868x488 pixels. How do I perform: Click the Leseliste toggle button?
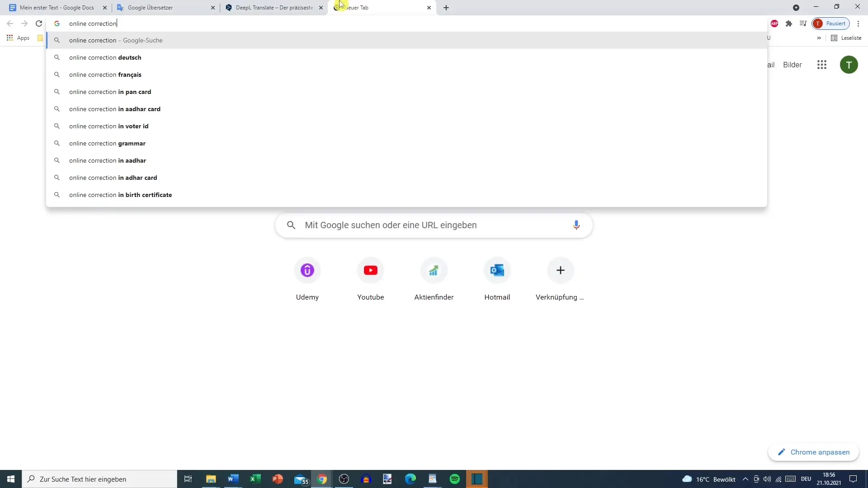(x=848, y=38)
